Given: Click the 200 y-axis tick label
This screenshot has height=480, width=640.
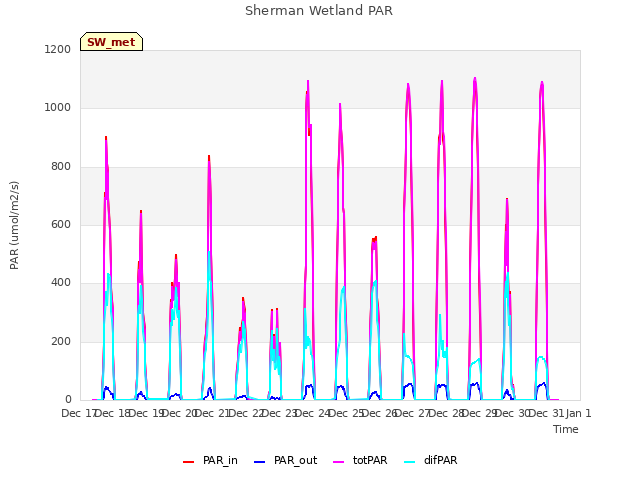Looking at the screenshot, I should pyautogui.click(x=61, y=342).
